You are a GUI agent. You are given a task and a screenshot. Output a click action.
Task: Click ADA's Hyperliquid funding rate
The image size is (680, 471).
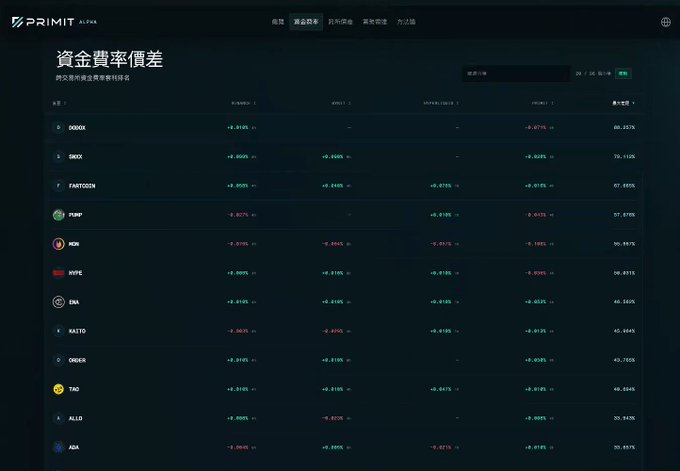441,447
